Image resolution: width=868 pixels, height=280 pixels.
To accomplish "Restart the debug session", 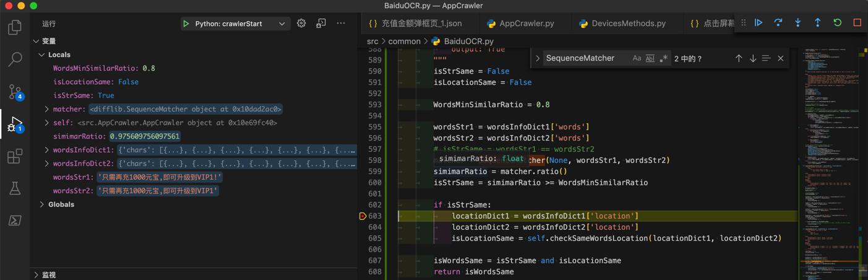I will (838, 23).
